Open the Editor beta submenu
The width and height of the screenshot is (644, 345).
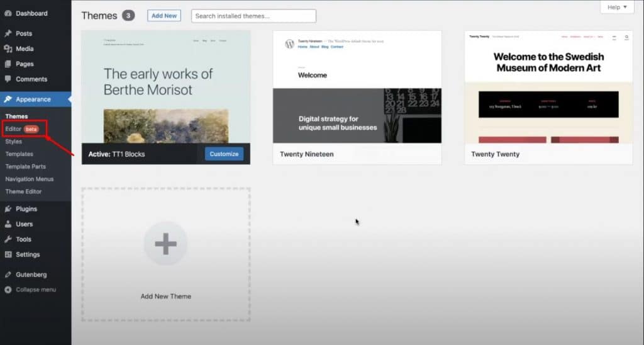point(22,129)
